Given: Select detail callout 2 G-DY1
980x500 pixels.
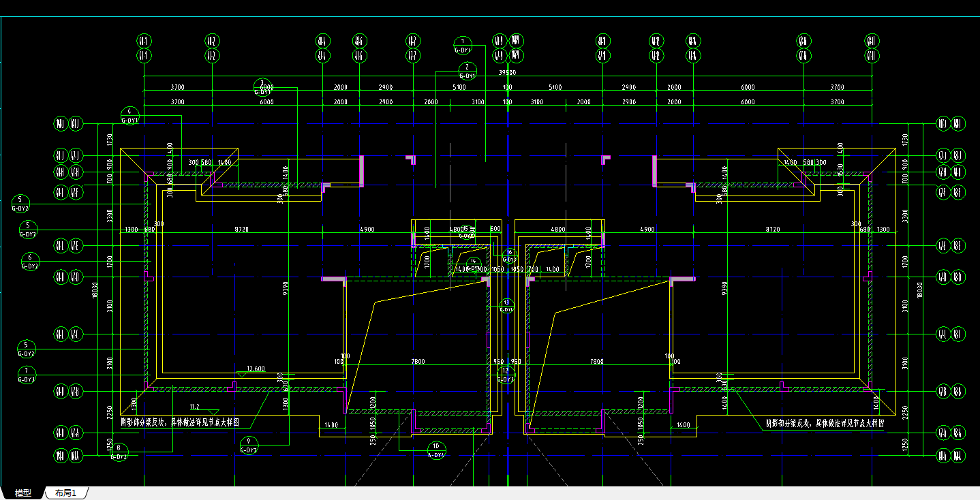Looking at the screenshot, I should tap(467, 71).
